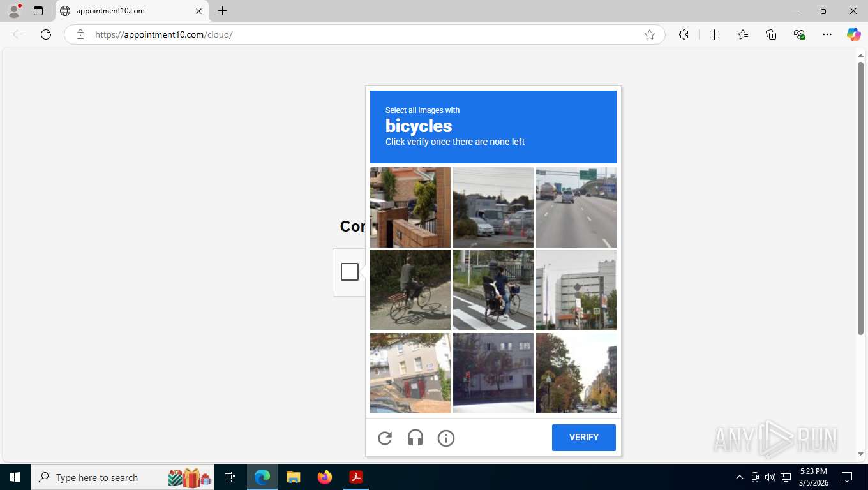This screenshot has height=490, width=868.
Task: Refresh the page in Edge
Action: [46, 34]
